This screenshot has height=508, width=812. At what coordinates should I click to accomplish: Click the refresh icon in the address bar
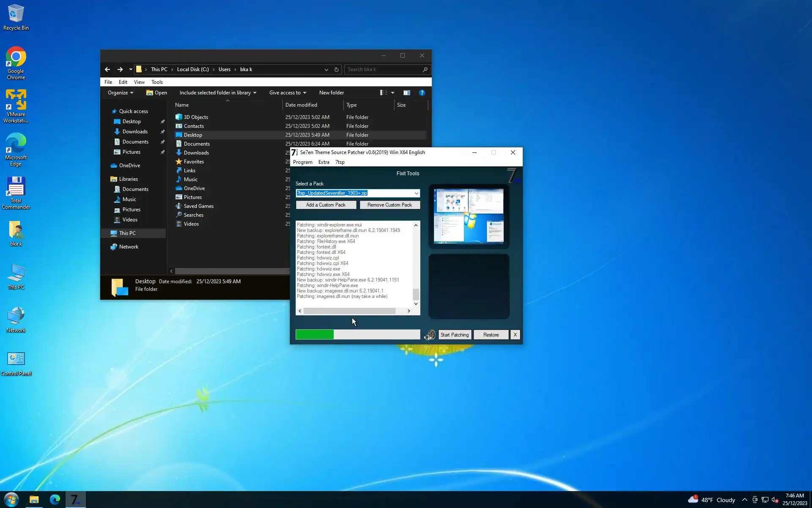337,69
